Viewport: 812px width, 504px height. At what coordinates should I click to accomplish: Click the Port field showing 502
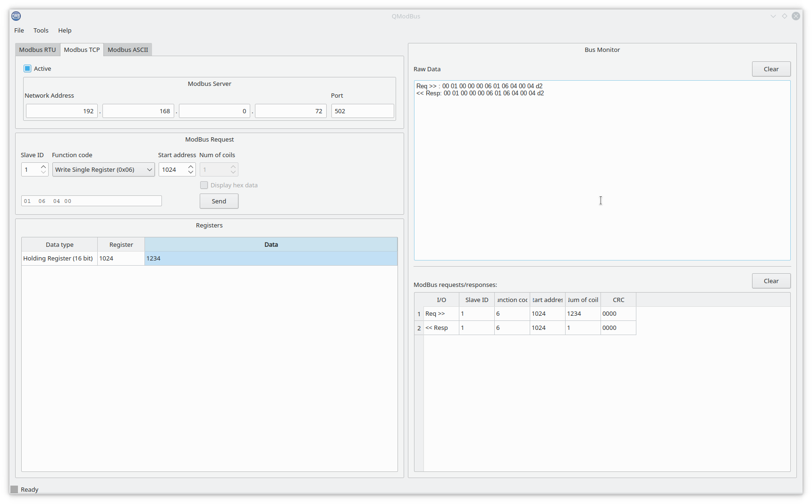pyautogui.click(x=363, y=111)
